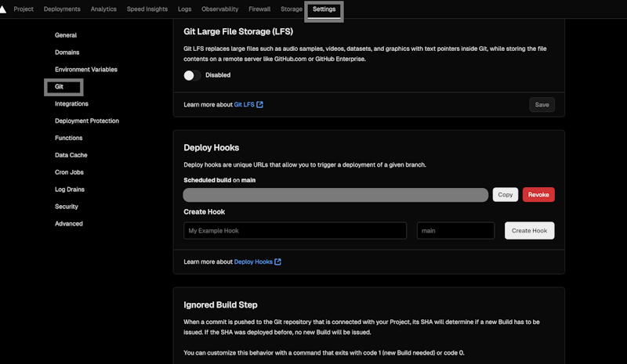This screenshot has width=627, height=364.
Task: Copy the Scheduled build hook URL
Action: (505, 195)
